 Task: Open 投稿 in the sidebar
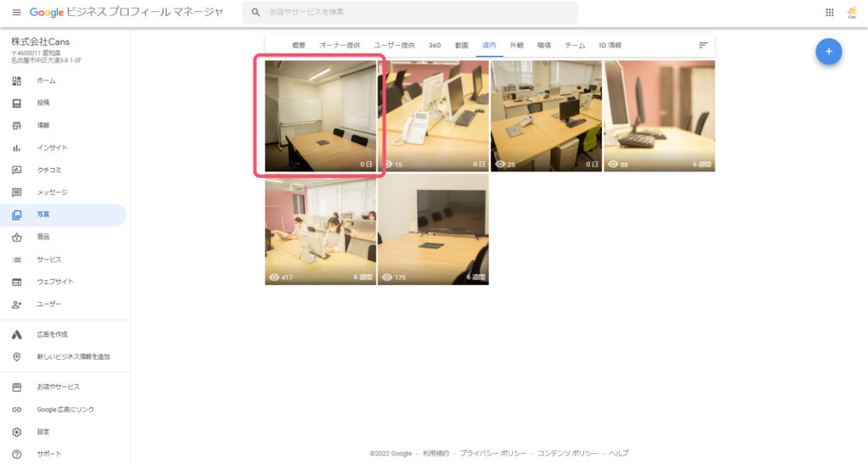[42, 103]
